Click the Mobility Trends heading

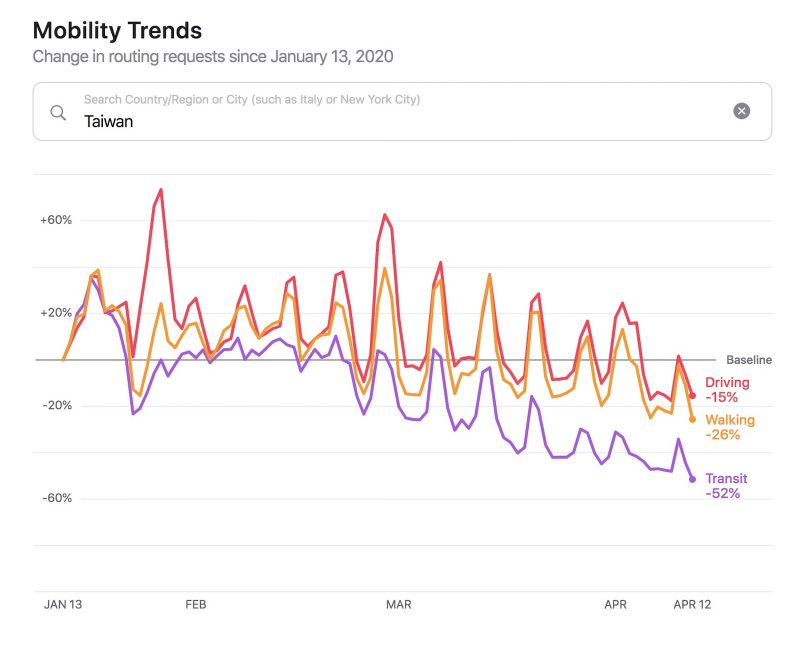[x=118, y=31]
